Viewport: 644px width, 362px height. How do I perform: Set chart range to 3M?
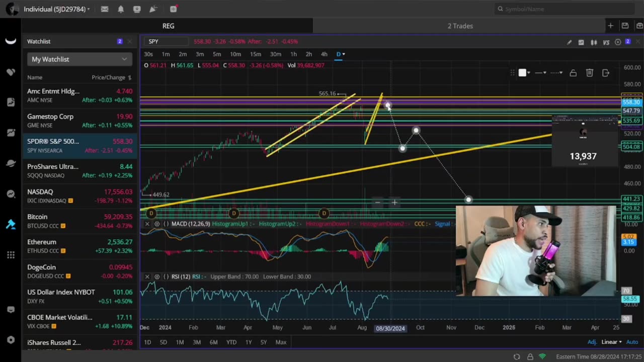coord(197,342)
